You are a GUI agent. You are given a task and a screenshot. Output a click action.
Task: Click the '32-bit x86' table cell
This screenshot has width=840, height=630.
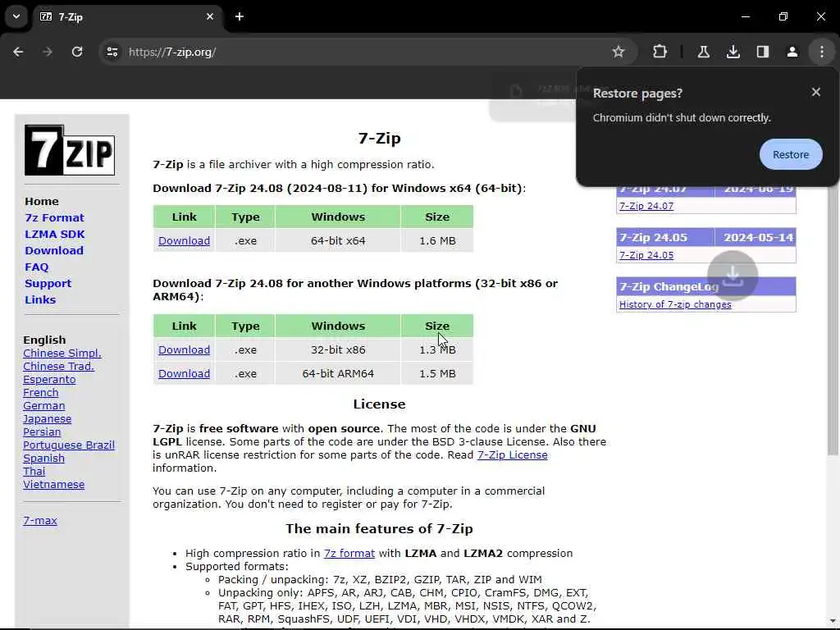(338, 349)
